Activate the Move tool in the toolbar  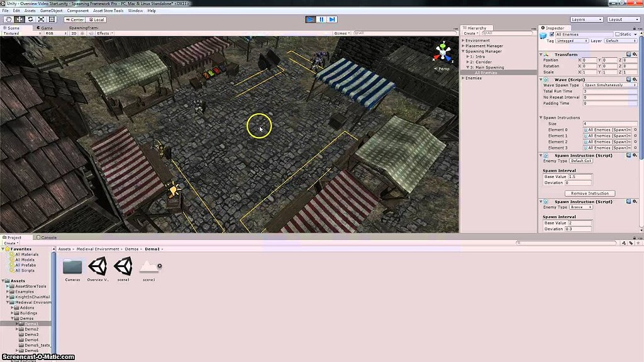click(x=19, y=19)
